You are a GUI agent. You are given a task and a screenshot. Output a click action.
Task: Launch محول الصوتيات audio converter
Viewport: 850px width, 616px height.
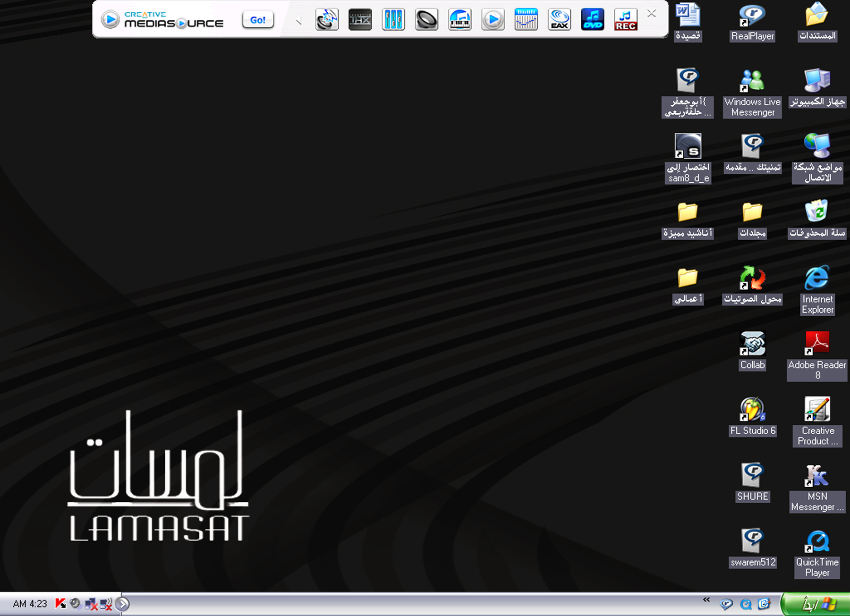[753, 286]
